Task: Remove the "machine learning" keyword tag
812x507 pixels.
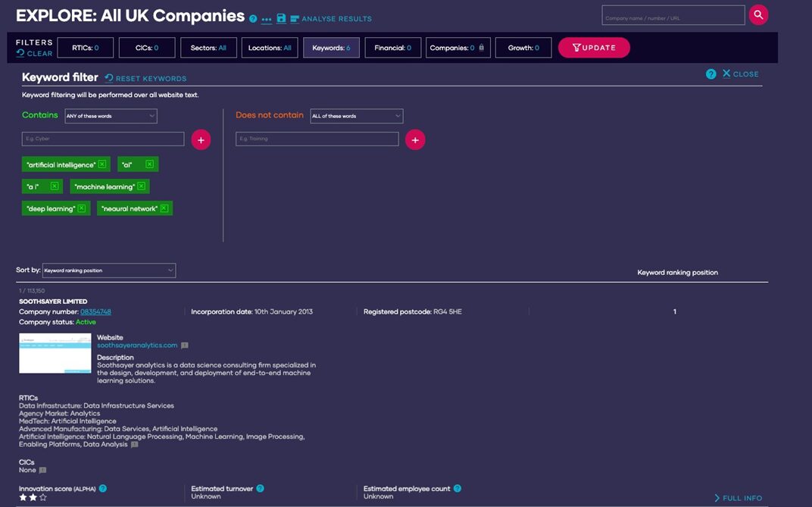Action: (x=142, y=186)
